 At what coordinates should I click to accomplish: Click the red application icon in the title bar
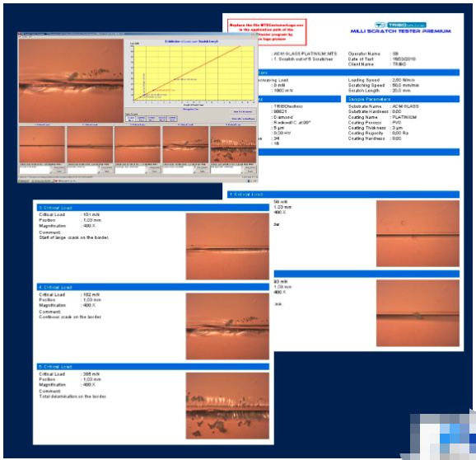19,34
